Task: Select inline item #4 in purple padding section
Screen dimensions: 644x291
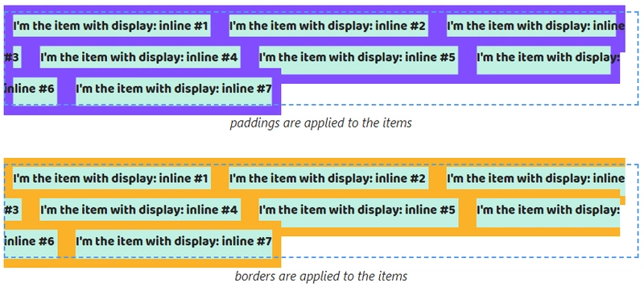Action: (140, 57)
